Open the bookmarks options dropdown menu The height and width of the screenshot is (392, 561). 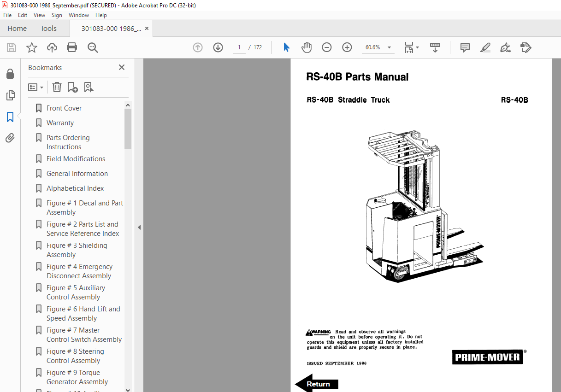(36, 87)
